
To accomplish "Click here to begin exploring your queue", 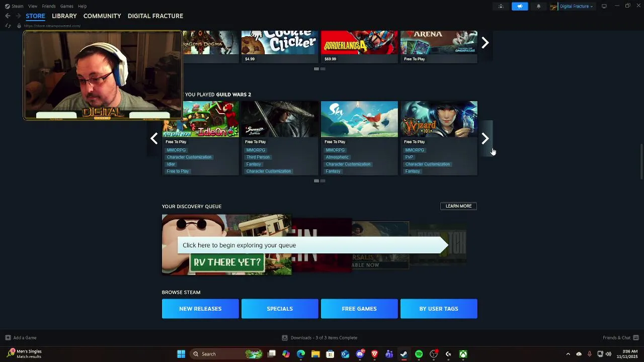I will pos(312,245).
